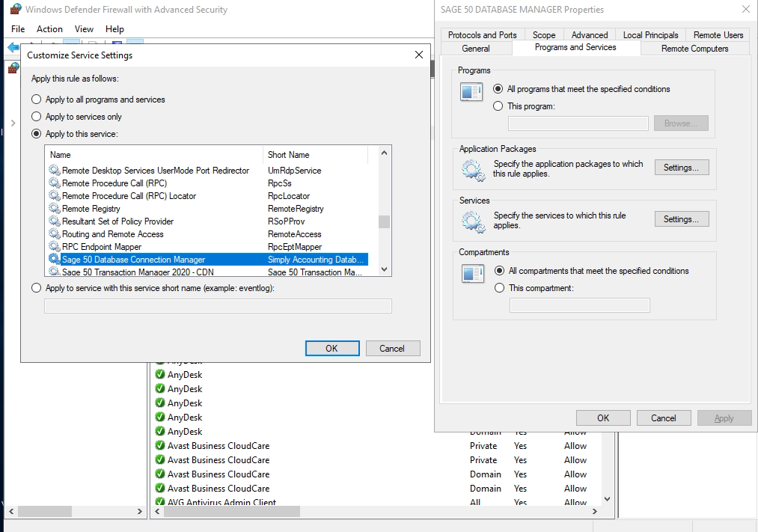Click the firewall app icon in the title bar
The image size is (758, 532).
coord(16,9)
